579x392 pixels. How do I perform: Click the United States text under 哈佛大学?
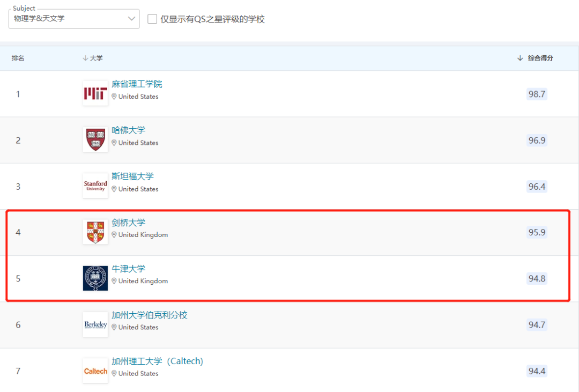coord(138,143)
